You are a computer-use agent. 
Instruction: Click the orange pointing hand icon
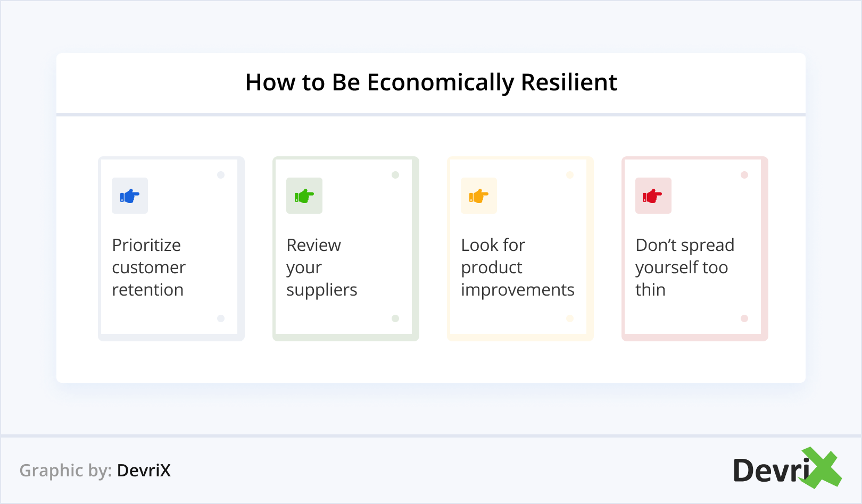pyautogui.click(x=479, y=196)
